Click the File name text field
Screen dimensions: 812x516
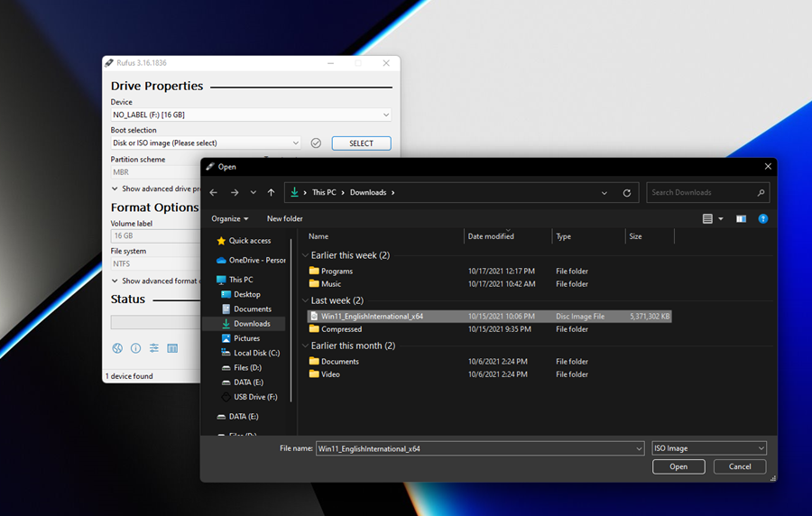point(475,448)
